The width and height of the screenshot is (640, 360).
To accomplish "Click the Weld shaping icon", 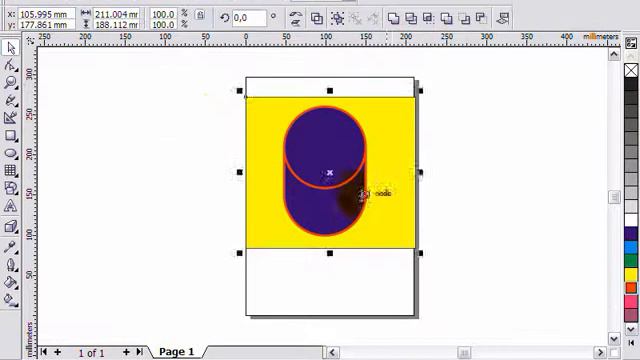I will [393, 18].
